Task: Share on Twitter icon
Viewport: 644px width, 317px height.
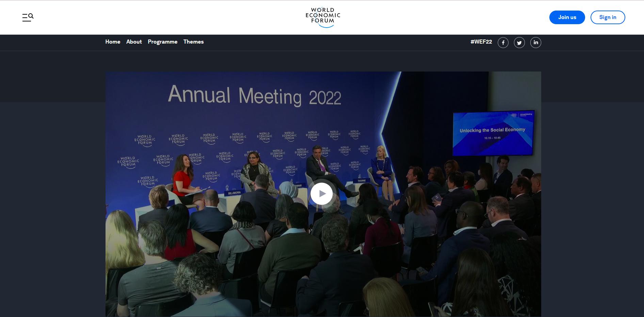Action: coord(519,43)
